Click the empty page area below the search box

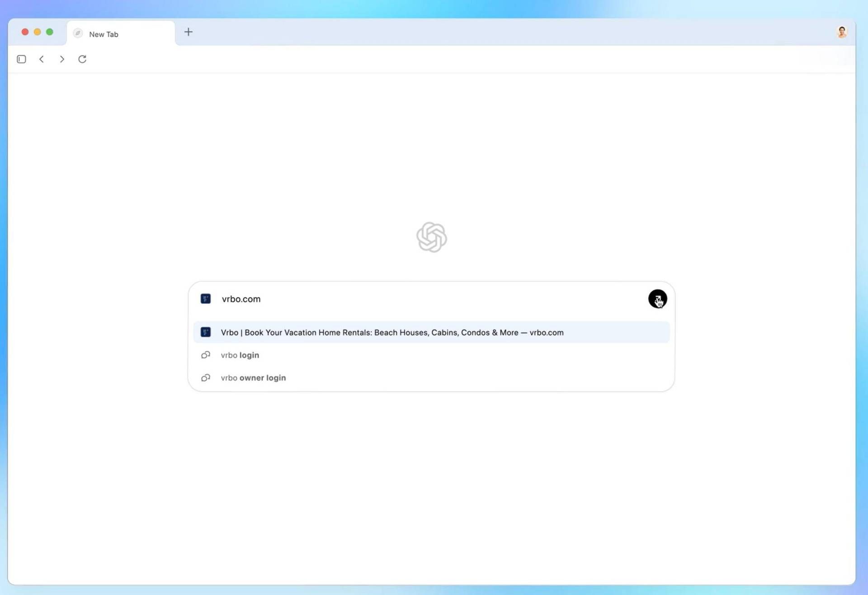[432, 475]
